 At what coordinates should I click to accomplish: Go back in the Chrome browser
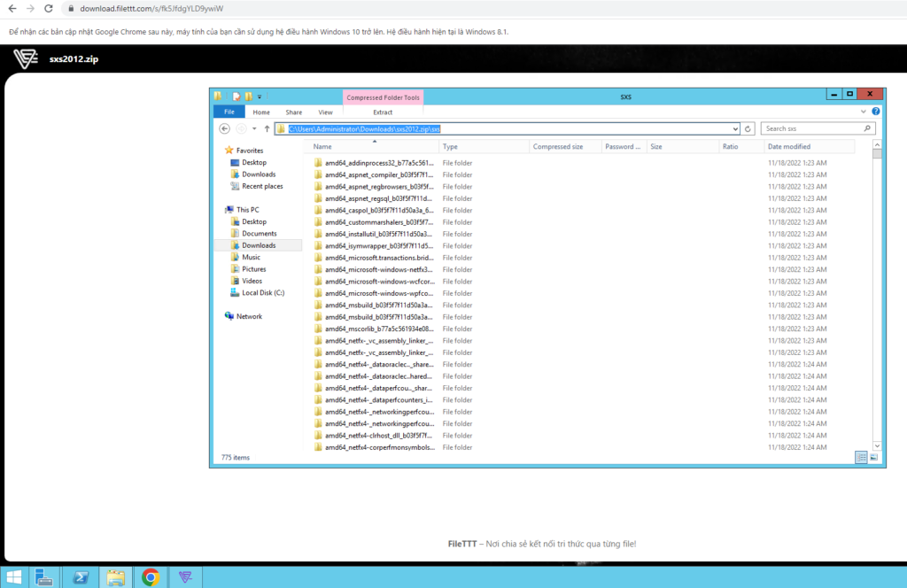click(12, 9)
